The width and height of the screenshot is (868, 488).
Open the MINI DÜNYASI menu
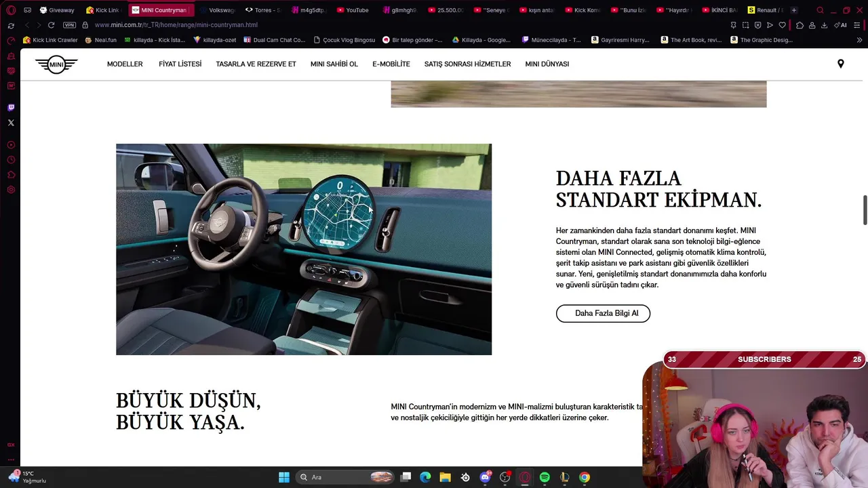tap(547, 64)
